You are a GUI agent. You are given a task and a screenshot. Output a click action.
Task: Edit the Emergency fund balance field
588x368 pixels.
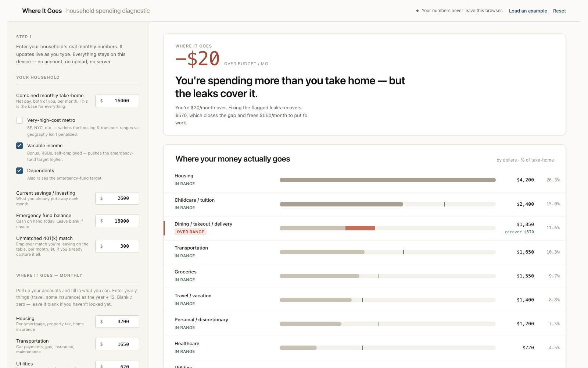tap(117, 221)
